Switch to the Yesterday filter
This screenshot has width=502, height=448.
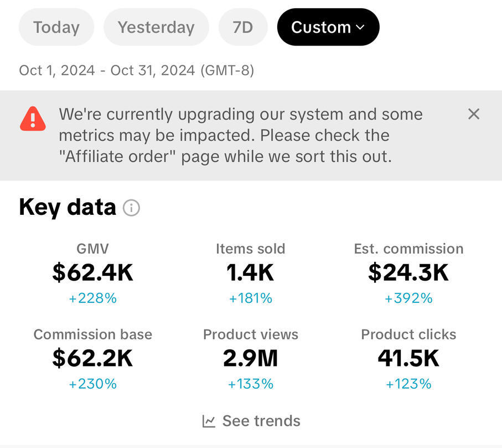(156, 27)
